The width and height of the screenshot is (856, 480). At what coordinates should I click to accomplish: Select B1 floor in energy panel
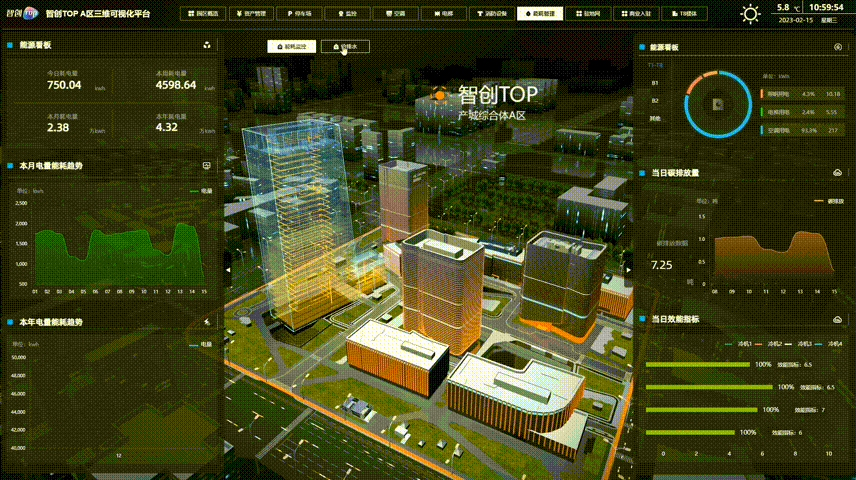click(655, 82)
